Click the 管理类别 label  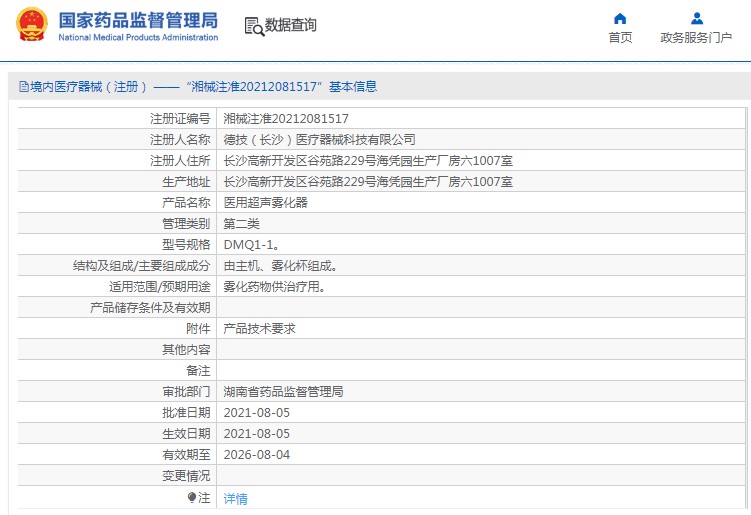pyautogui.click(x=186, y=224)
